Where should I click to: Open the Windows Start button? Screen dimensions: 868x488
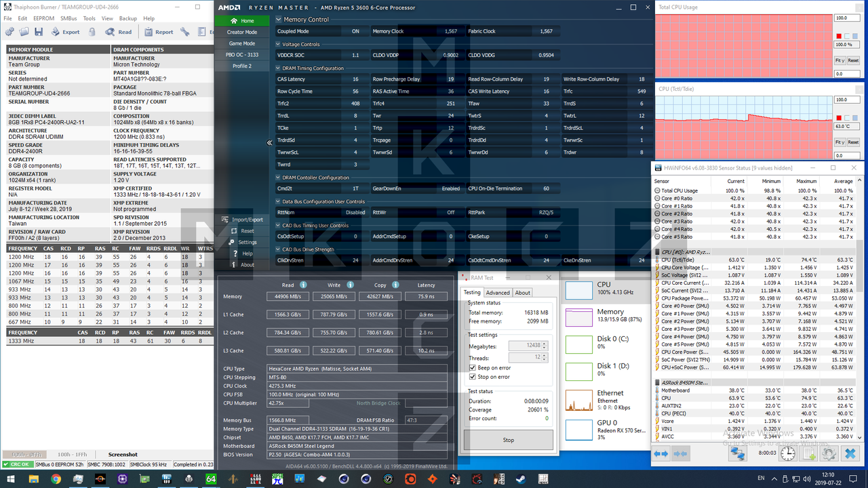(11, 479)
